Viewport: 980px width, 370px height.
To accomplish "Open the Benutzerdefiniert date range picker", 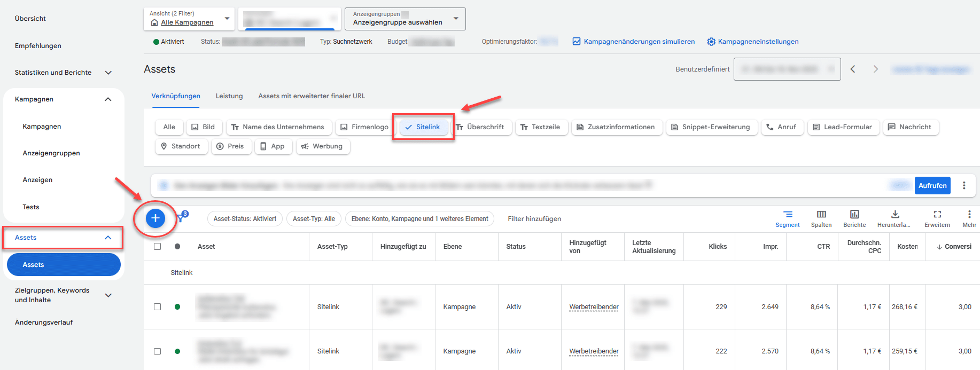I will click(x=787, y=69).
